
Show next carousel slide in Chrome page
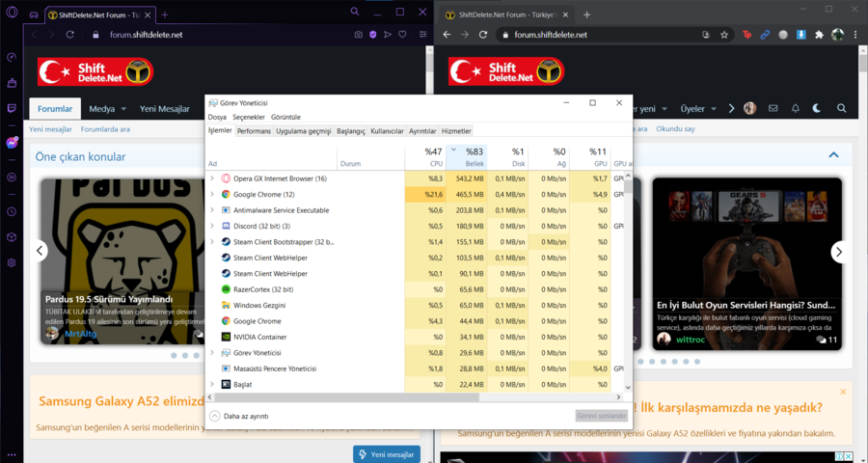tap(839, 252)
